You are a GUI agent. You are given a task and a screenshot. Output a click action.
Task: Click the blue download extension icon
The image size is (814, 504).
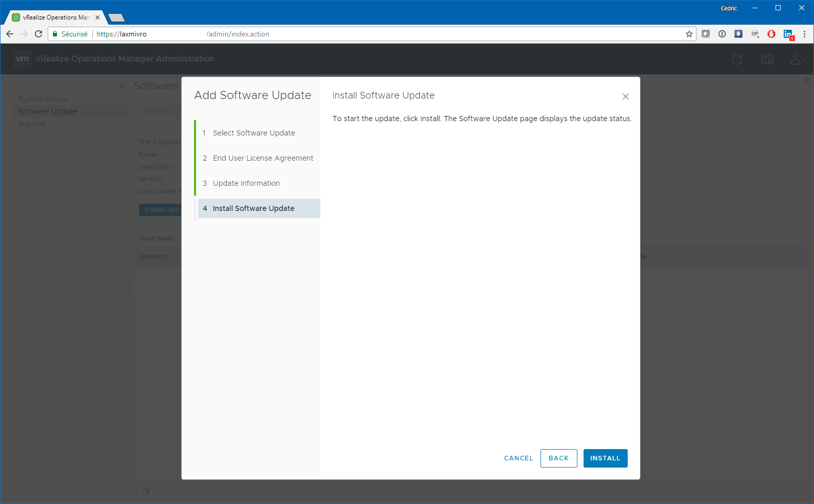tap(738, 34)
